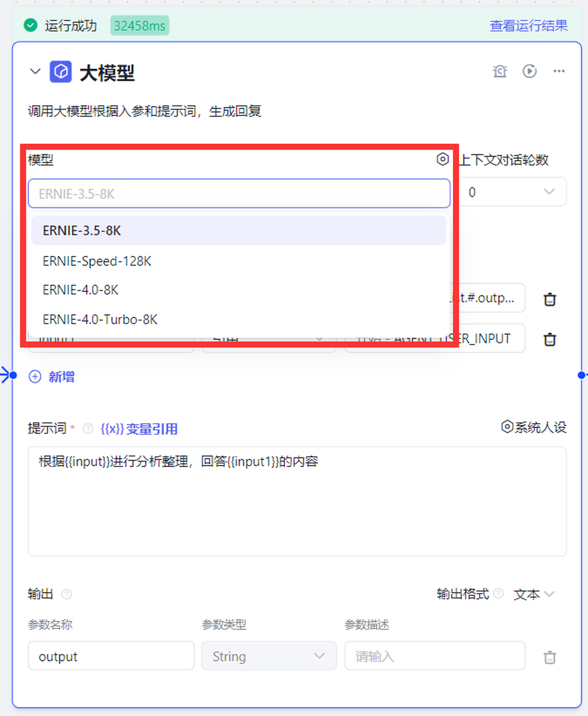Open the three-dot more options menu

(559, 71)
